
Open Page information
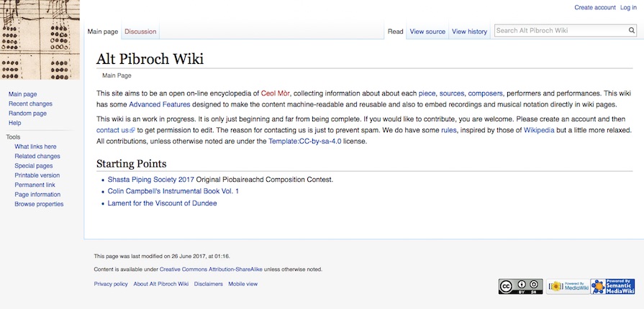coord(37,195)
